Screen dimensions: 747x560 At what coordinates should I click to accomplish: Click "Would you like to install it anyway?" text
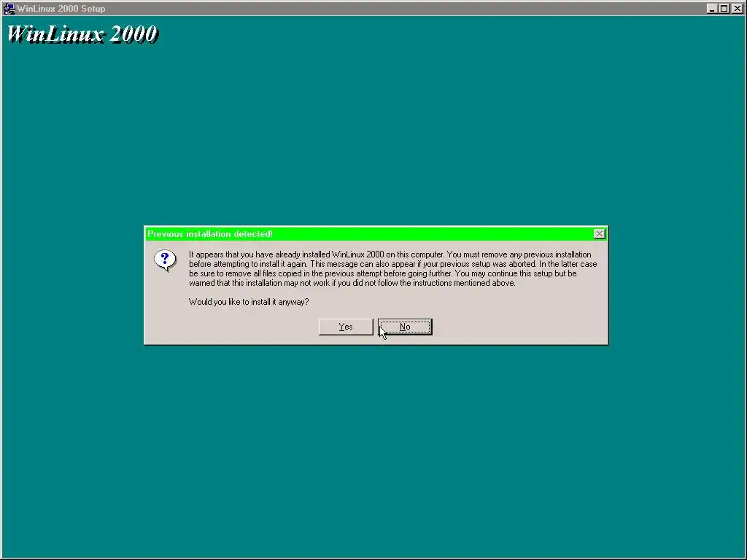pos(249,302)
